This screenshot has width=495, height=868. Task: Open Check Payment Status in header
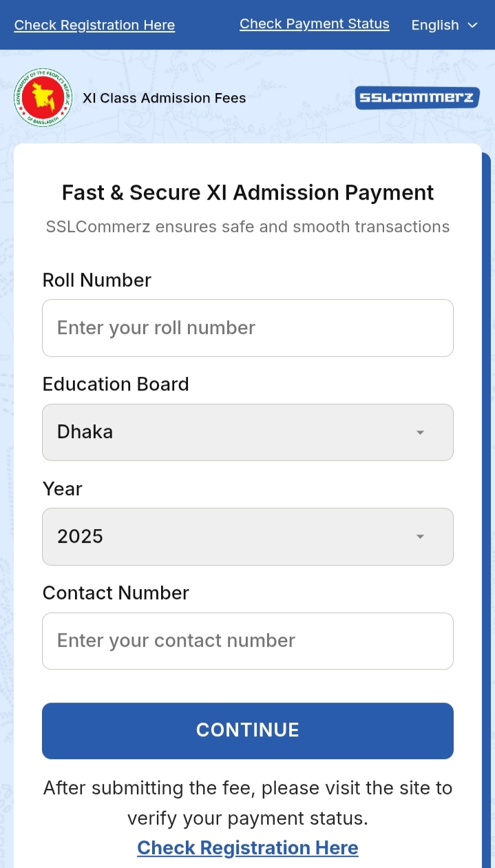click(314, 24)
